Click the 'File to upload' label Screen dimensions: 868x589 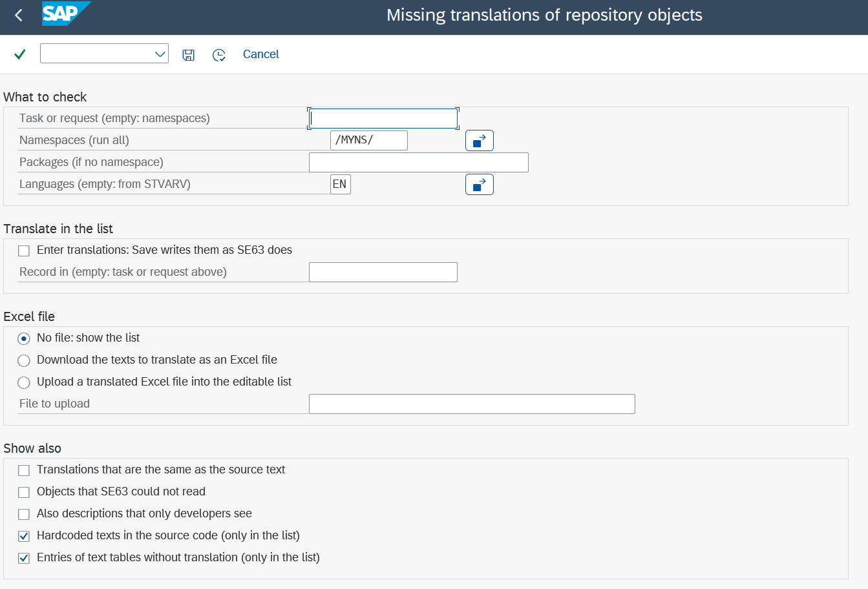click(54, 404)
